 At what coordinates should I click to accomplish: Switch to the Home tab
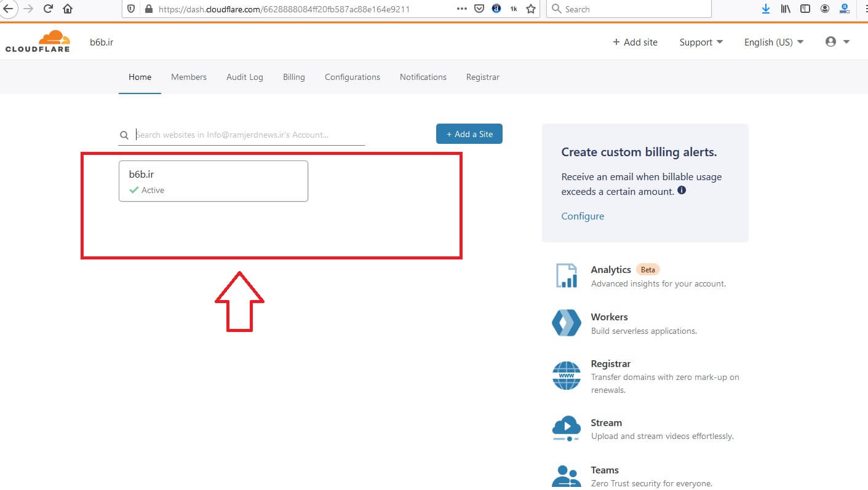140,77
